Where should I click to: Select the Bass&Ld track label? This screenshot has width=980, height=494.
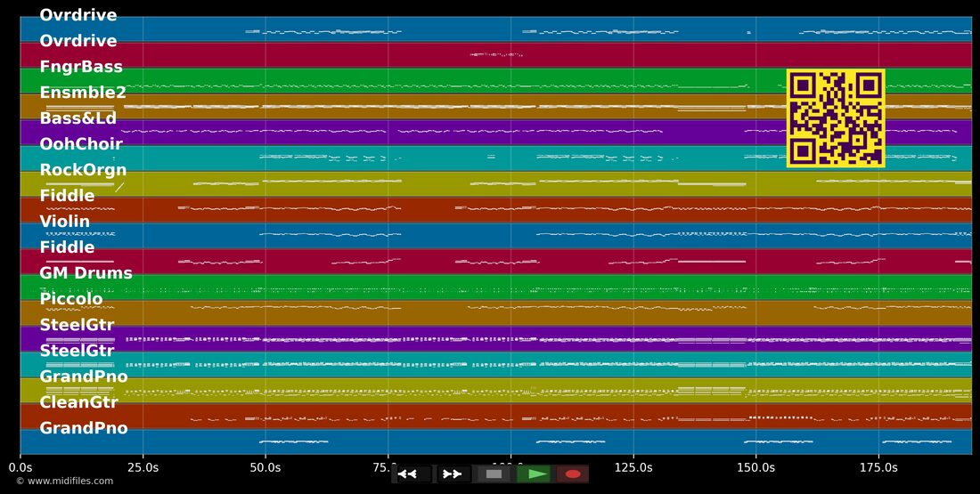point(78,118)
